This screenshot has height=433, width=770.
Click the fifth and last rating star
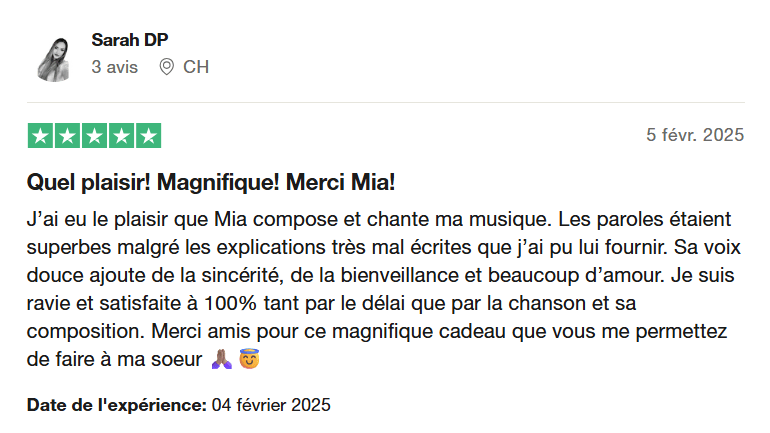(x=148, y=136)
